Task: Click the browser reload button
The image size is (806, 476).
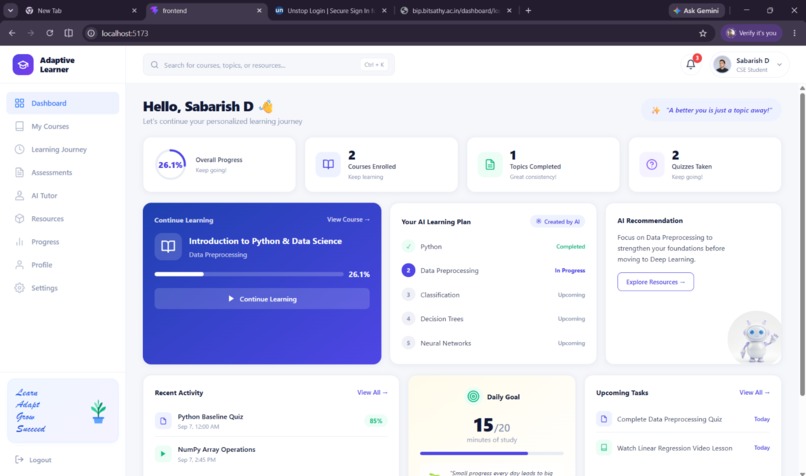Action: pyautogui.click(x=49, y=33)
